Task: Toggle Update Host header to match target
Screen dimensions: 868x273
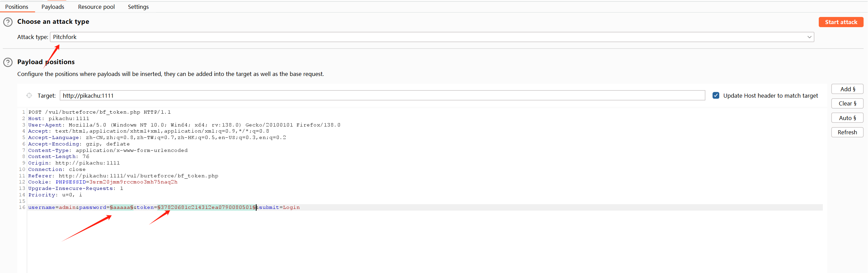Action: click(716, 96)
